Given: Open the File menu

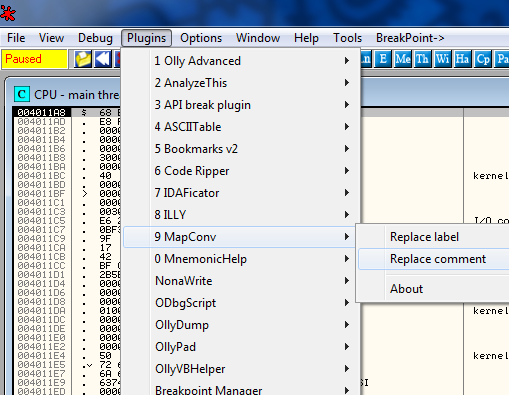Looking at the screenshot, I should 16,38.
